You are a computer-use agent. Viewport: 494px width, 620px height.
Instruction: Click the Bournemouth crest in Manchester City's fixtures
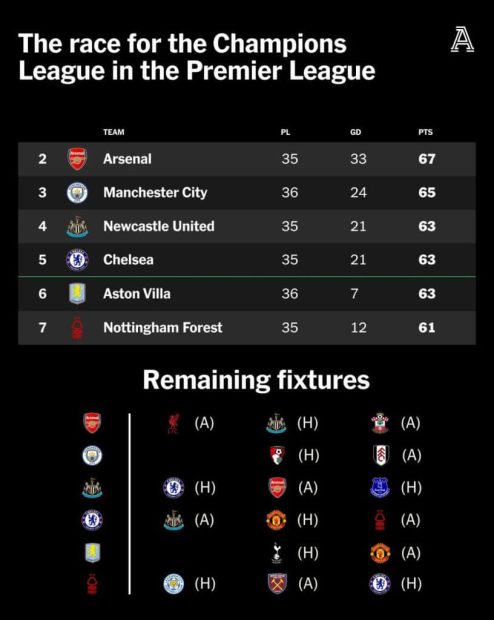coord(277,456)
